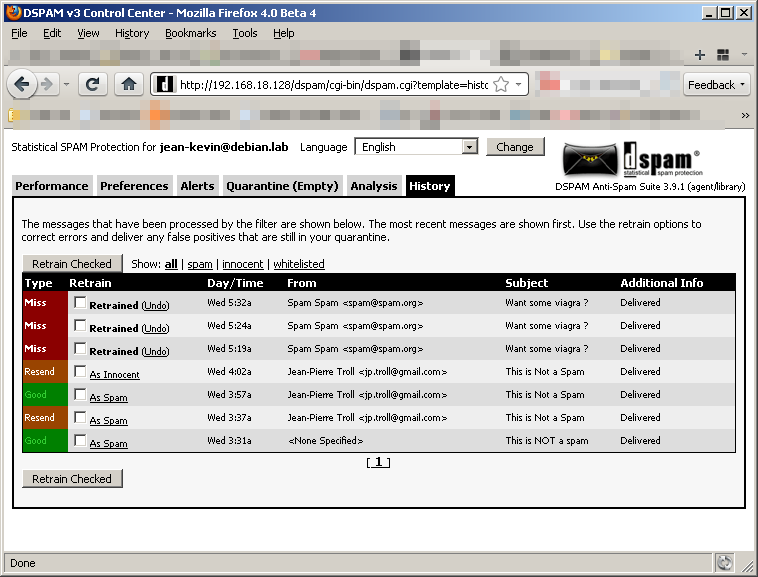Filter history by the whitelisted link
758x577 pixels.
coord(299,264)
